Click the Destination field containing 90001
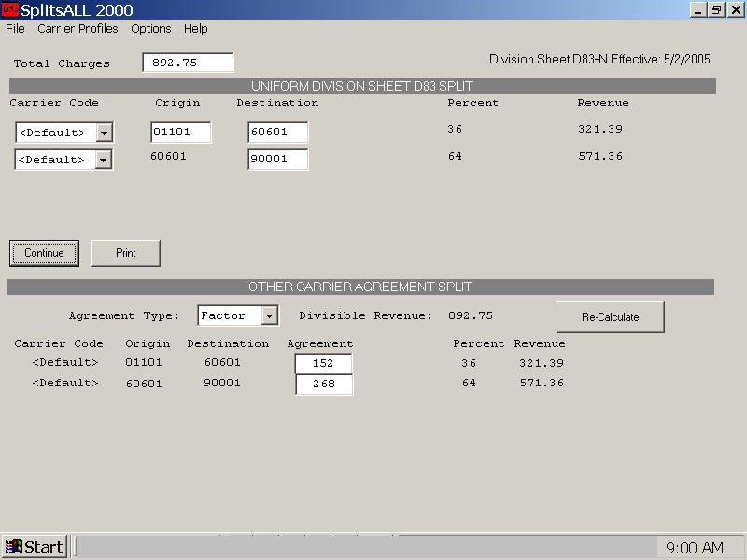This screenshot has width=747, height=560. click(277, 160)
